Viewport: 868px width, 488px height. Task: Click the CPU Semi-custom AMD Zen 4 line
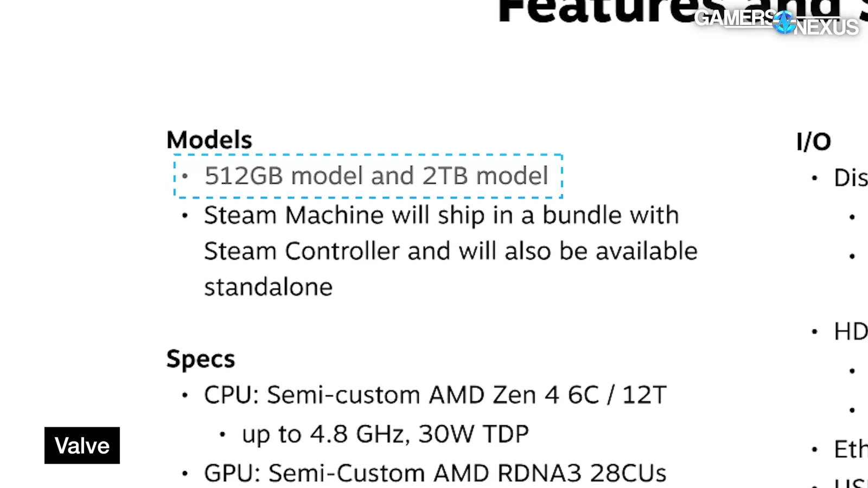click(435, 395)
